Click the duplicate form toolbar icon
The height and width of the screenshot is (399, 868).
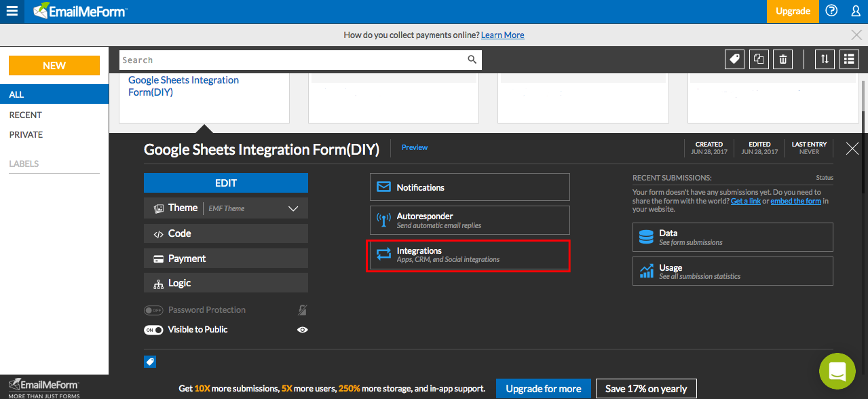point(759,60)
